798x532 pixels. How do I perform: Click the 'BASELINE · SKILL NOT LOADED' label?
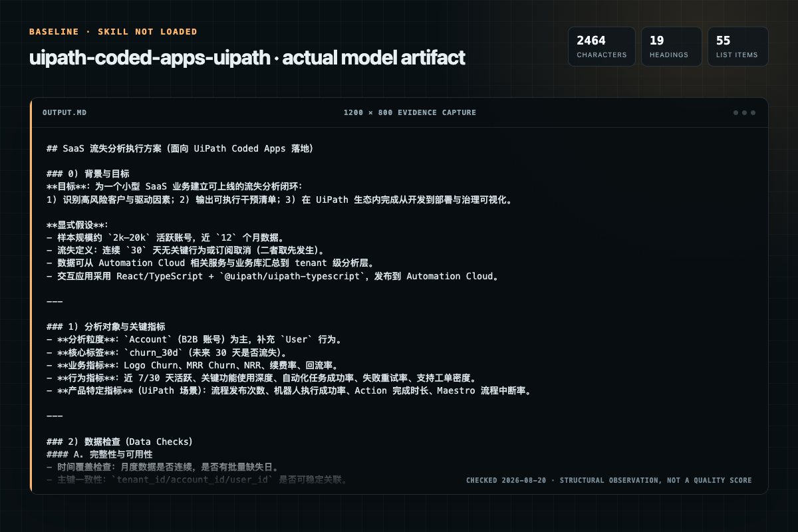(113, 32)
